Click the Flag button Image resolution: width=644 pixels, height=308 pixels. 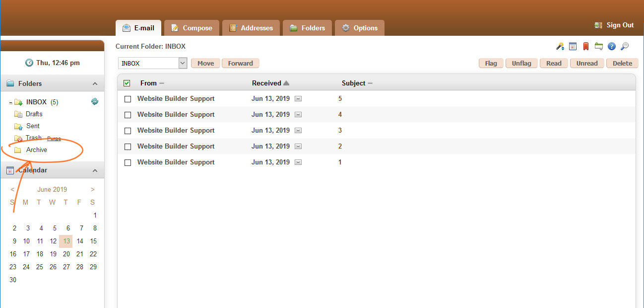[x=491, y=63]
